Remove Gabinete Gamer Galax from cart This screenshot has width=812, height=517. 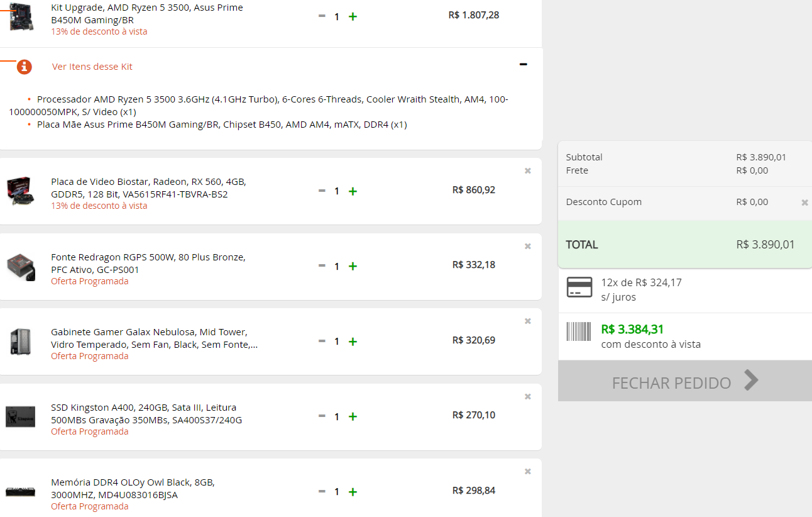click(x=528, y=321)
